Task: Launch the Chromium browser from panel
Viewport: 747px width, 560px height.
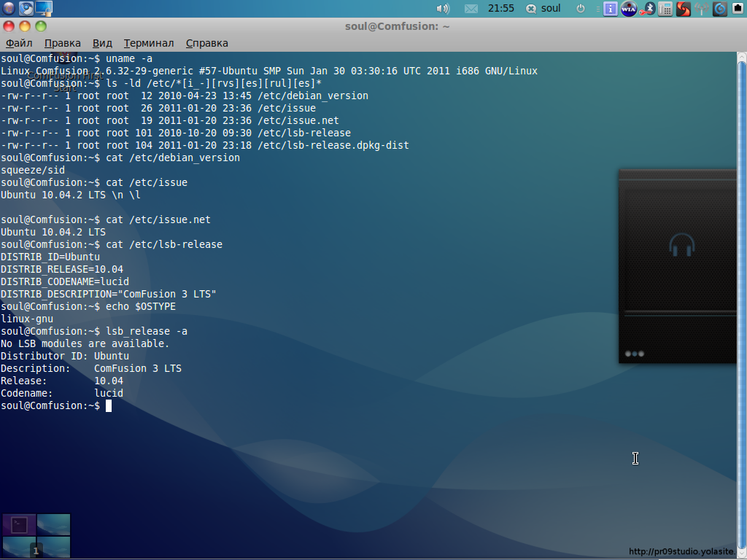Action: (x=26, y=8)
